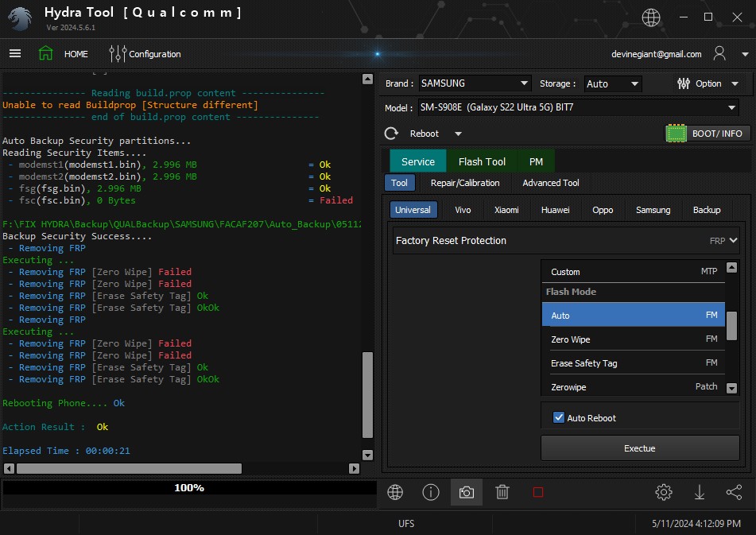Open the hamburger menu

pyautogui.click(x=15, y=53)
